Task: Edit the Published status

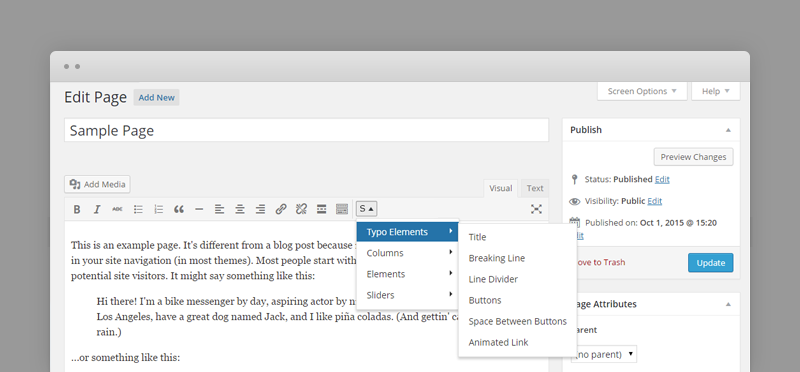Action: tap(662, 180)
